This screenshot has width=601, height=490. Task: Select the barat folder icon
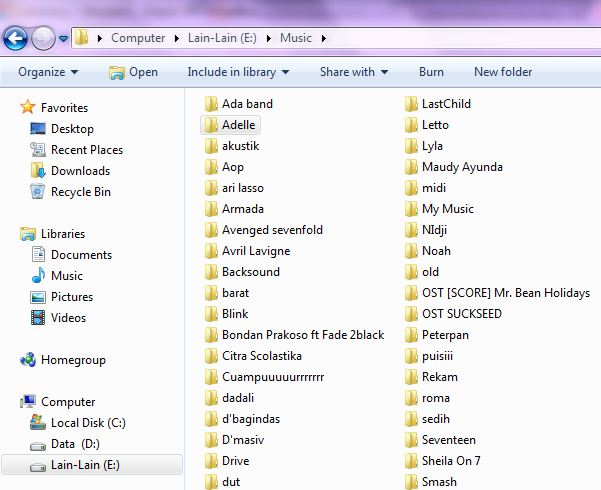click(x=211, y=293)
